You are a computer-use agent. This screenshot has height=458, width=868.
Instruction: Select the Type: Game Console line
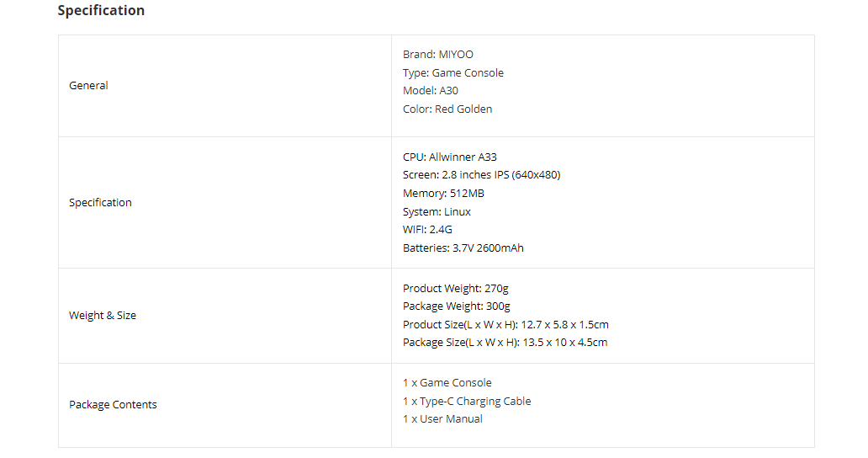453,72
